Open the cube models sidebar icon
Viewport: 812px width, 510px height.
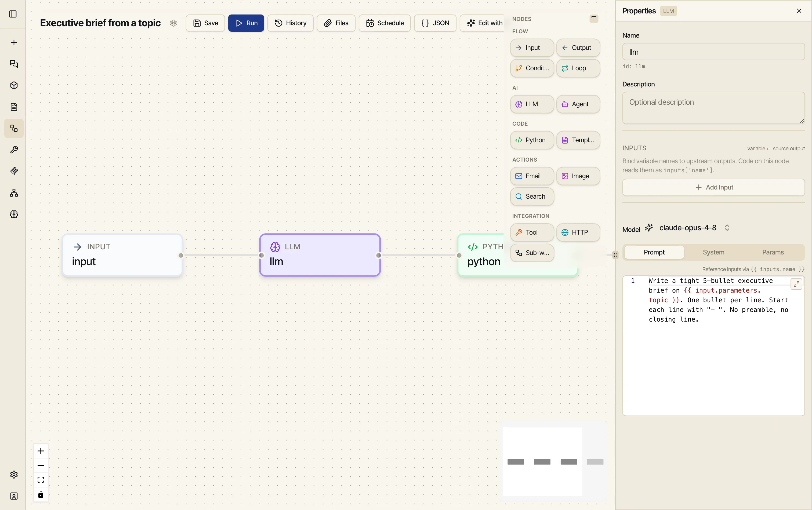point(14,86)
